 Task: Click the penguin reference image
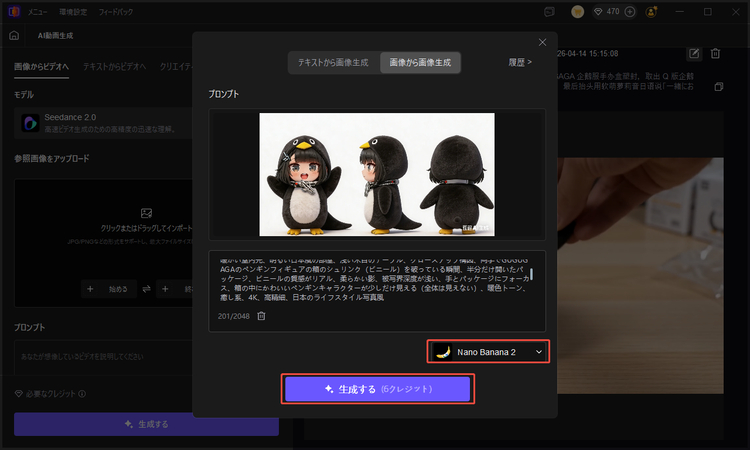point(377,175)
